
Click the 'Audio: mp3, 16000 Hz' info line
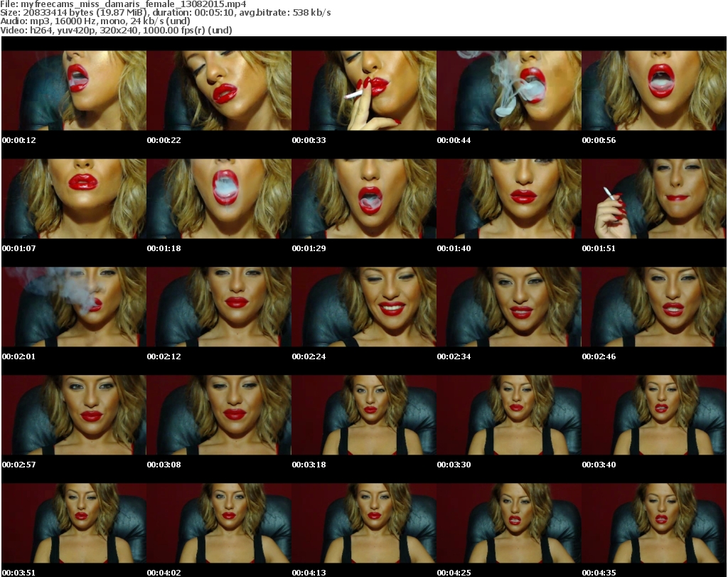click(x=95, y=21)
